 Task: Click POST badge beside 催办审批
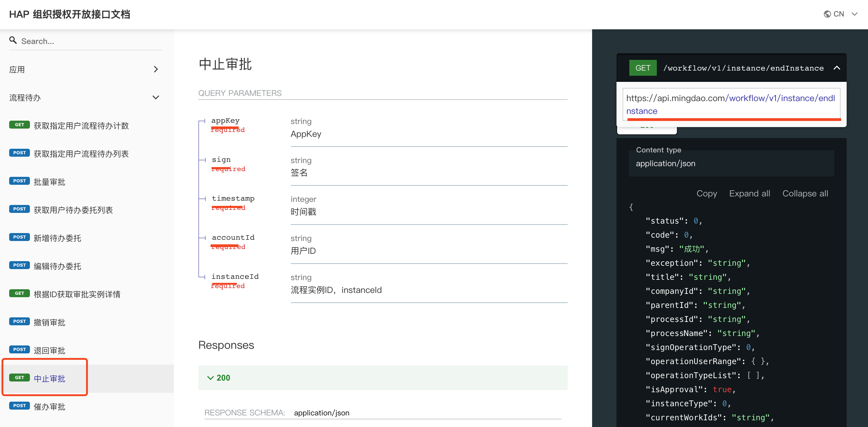click(19, 406)
